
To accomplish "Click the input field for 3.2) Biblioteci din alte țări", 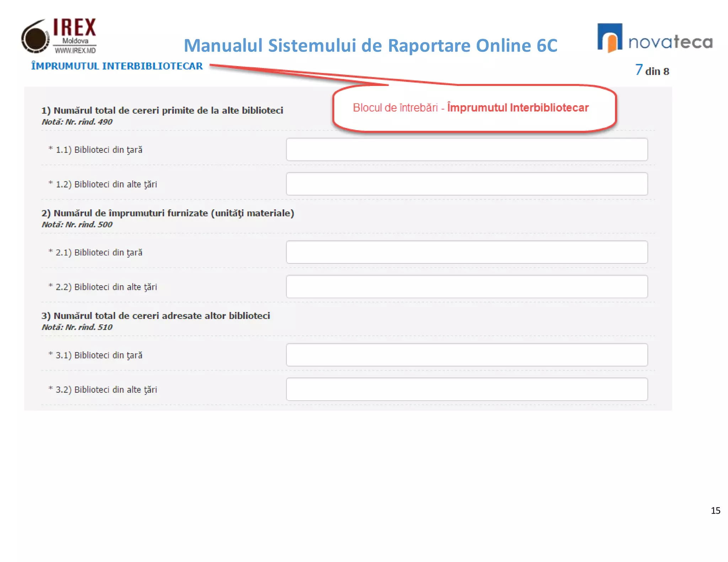I will click(x=467, y=389).
